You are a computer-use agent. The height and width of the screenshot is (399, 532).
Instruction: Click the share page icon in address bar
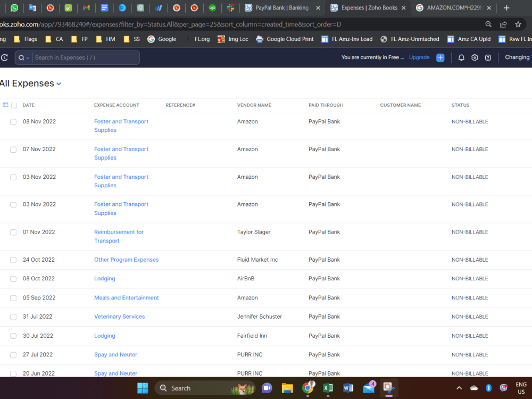pyautogui.click(x=503, y=24)
